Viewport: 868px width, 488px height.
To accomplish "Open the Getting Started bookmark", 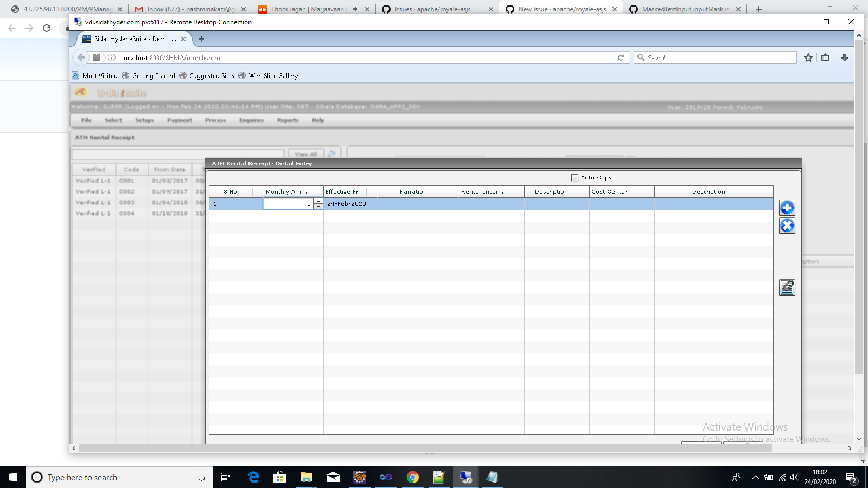I will [x=149, y=76].
